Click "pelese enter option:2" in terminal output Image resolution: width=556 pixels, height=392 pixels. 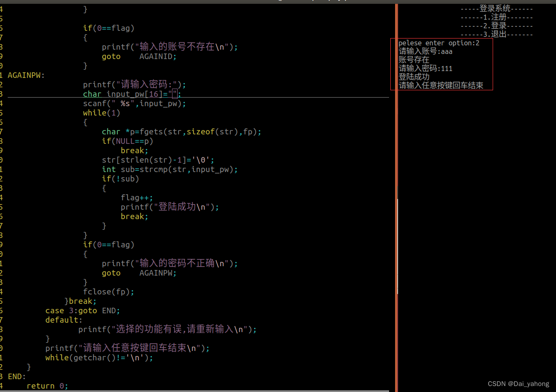pos(439,43)
